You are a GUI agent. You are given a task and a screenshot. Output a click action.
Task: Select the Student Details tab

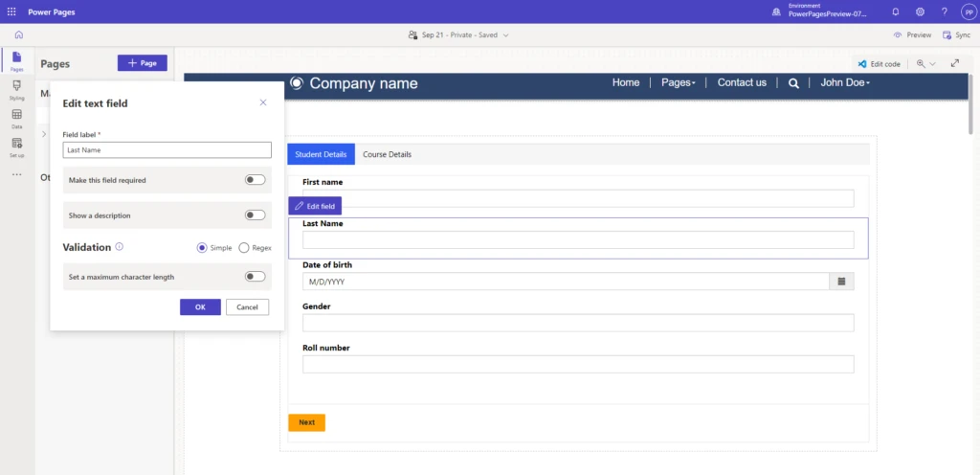click(x=321, y=154)
